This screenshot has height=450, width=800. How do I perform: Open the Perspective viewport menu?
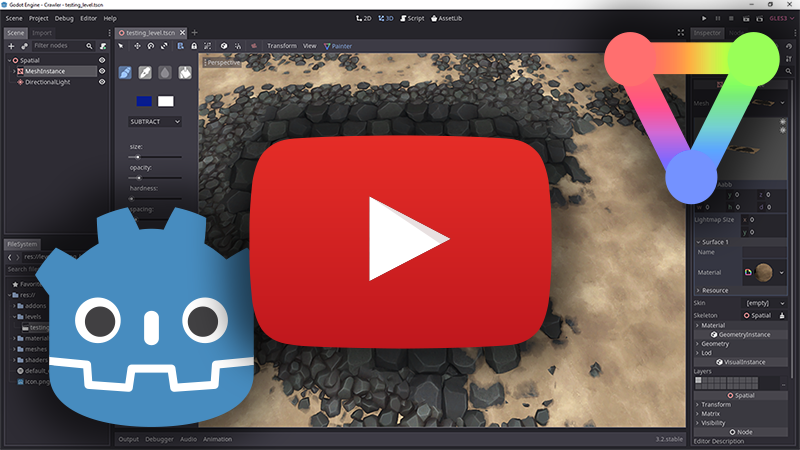pyautogui.click(x=222, y=63)
